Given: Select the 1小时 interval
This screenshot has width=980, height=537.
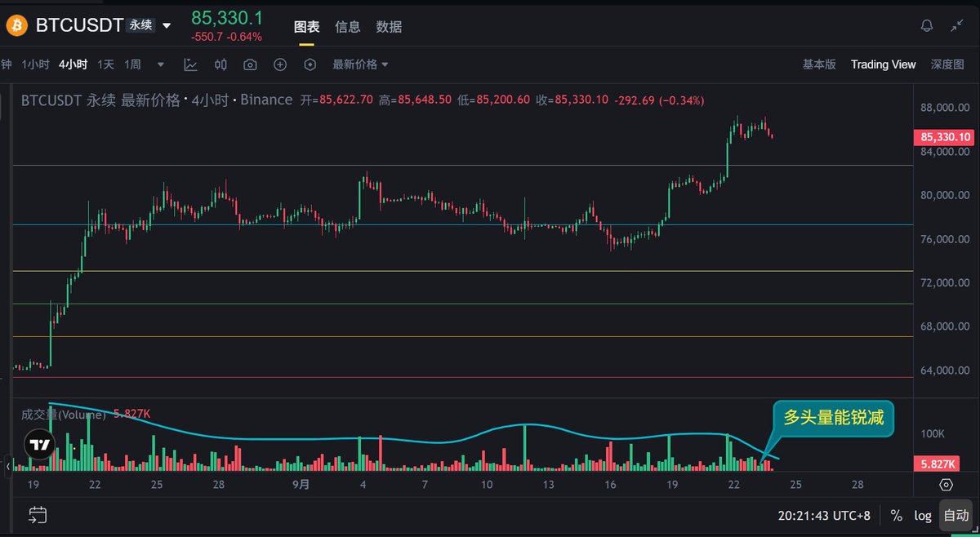Looking at the screenshot, I should 35,64.
